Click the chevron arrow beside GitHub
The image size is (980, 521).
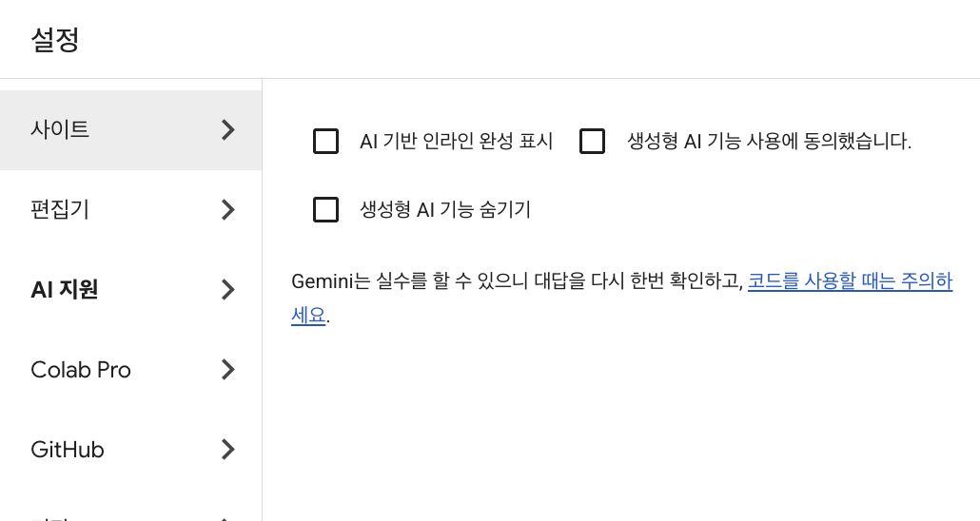click(x=228, y=450)
